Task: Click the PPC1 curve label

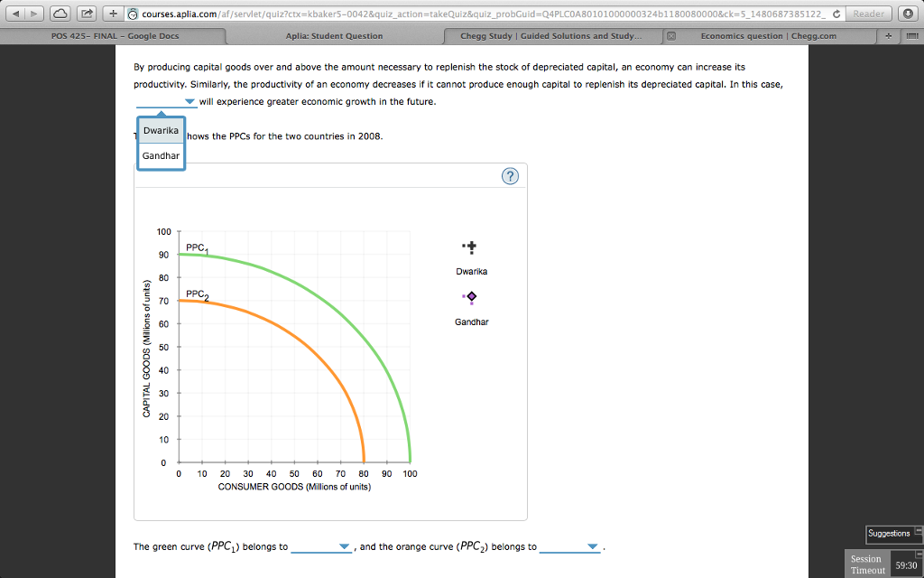Action: point(197,247)
